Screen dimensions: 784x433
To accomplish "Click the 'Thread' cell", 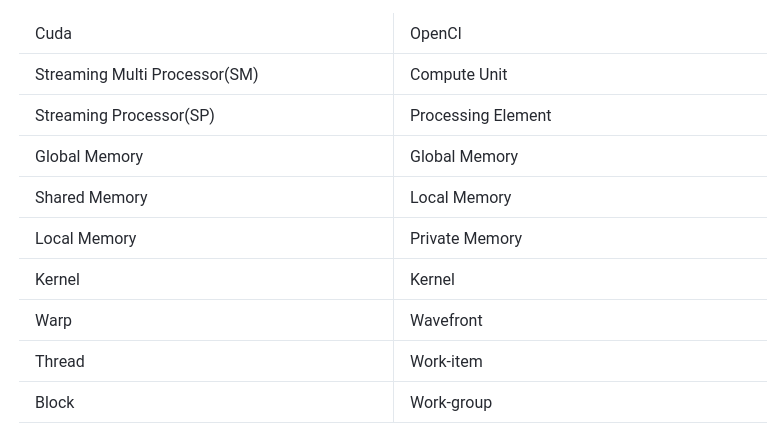I will pos(206,361).
